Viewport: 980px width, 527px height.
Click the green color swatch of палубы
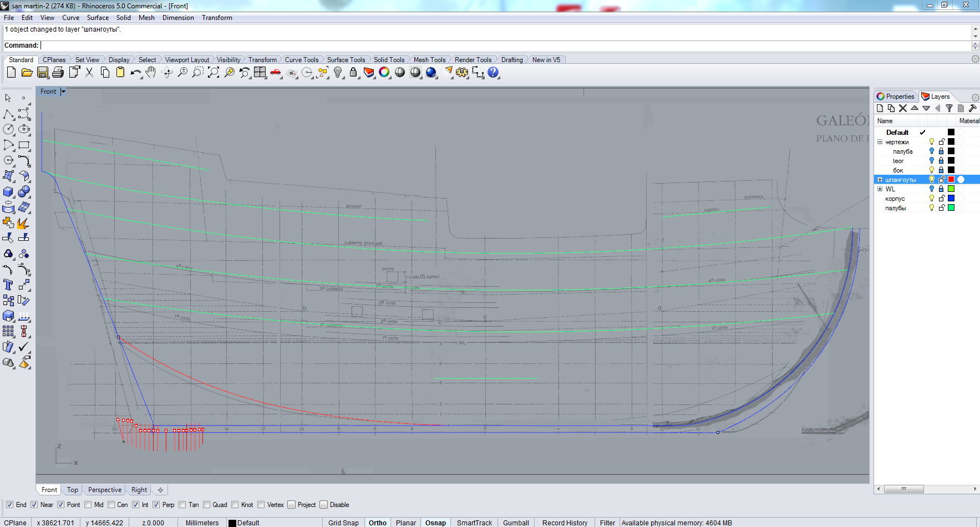point(951,208)
